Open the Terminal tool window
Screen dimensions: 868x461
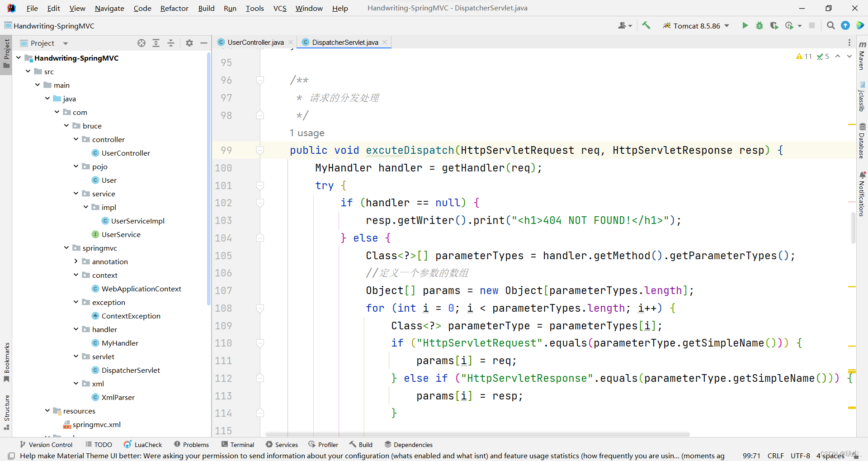pyautogui.click(x=238, y=445)
